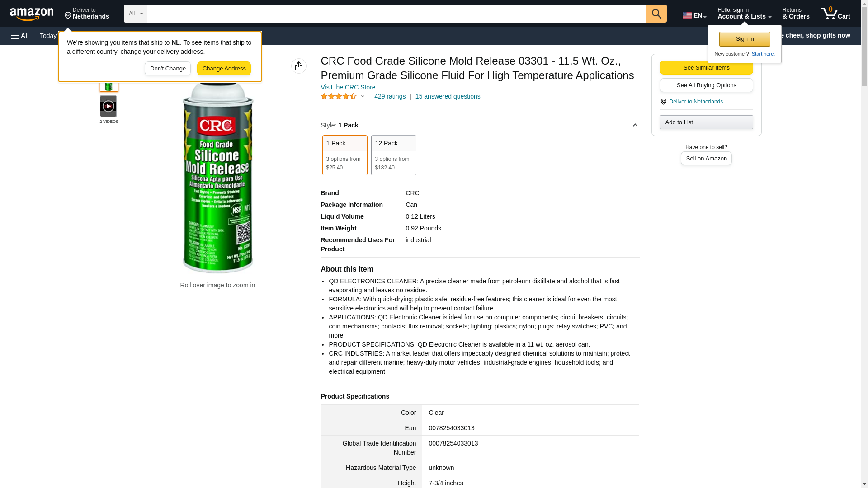Open Account & Lists menu
Viewport: 868px width, 488px height.
pos(744,14)
